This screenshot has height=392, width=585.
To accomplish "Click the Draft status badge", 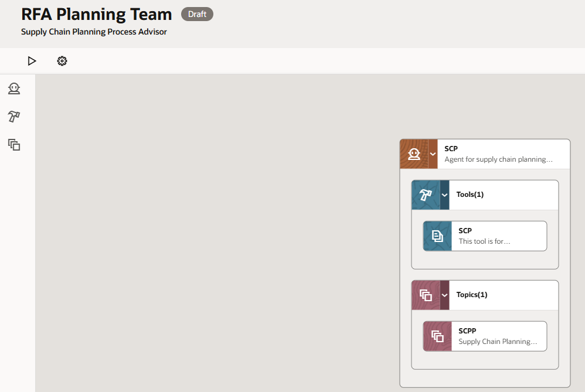I will (197, 14).
